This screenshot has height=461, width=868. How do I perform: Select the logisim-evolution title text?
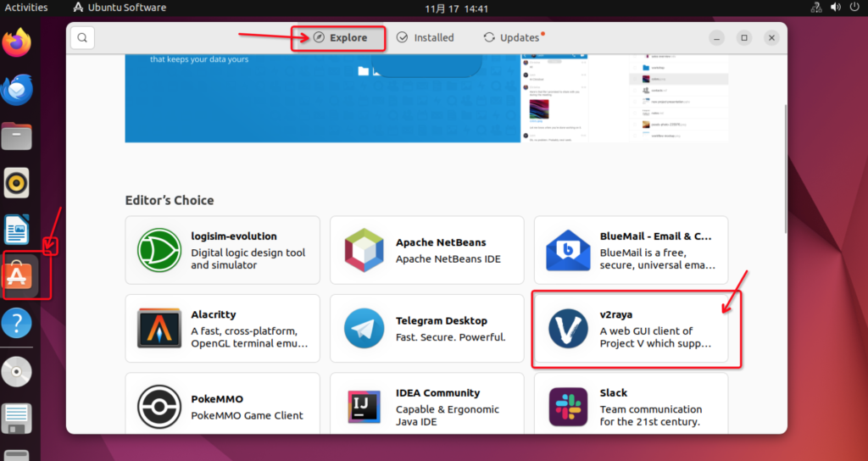coord(234,236)
